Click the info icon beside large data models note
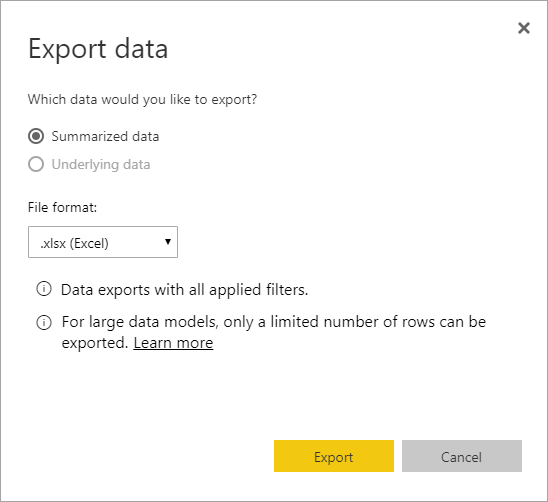Screen dimensions: 548x502 (x=44, y=322)
